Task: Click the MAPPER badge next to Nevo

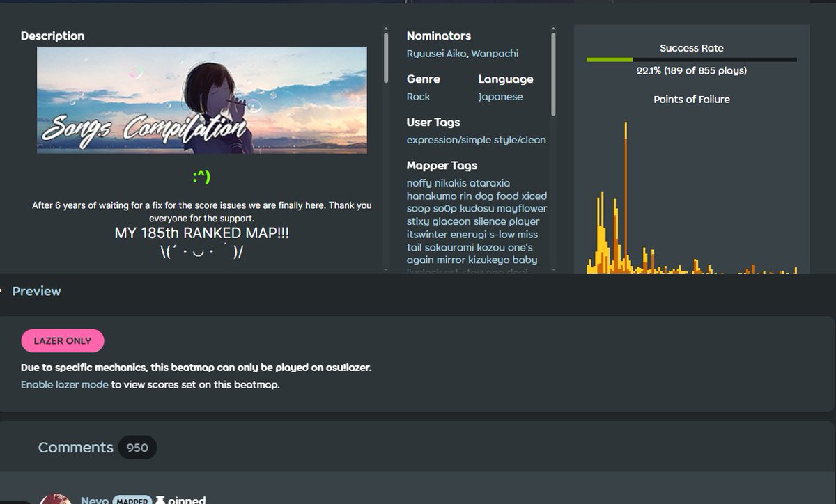Action: pos(132,500)
